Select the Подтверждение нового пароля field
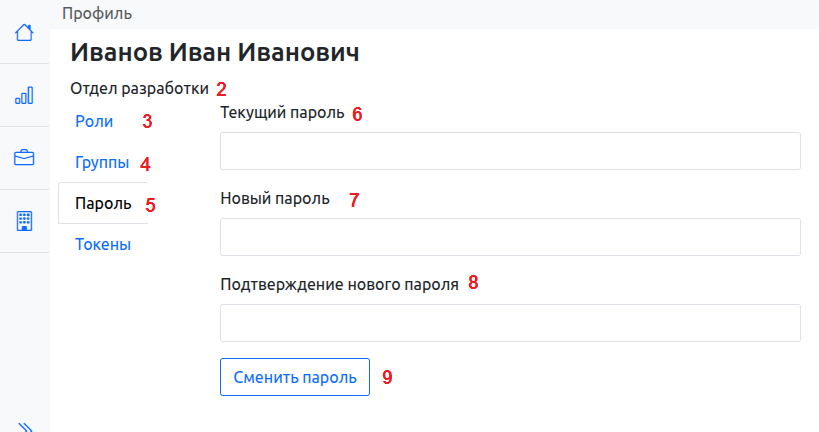 pos(510,323)
